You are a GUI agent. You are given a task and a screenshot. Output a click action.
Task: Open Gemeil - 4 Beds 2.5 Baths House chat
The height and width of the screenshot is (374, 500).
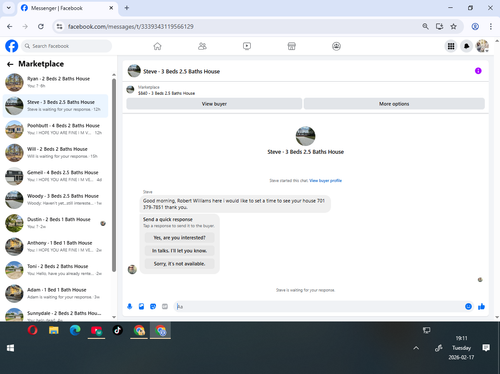[55, 176]
